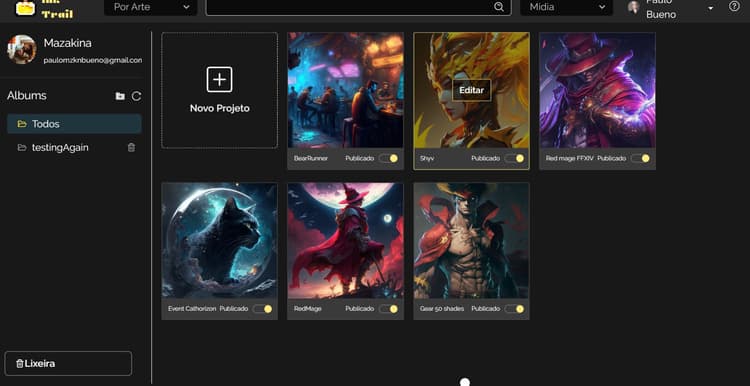Toggle Publicado switch for RedMage
The image size is (750, 386).
pyautogui.click(x=388, y=309)
